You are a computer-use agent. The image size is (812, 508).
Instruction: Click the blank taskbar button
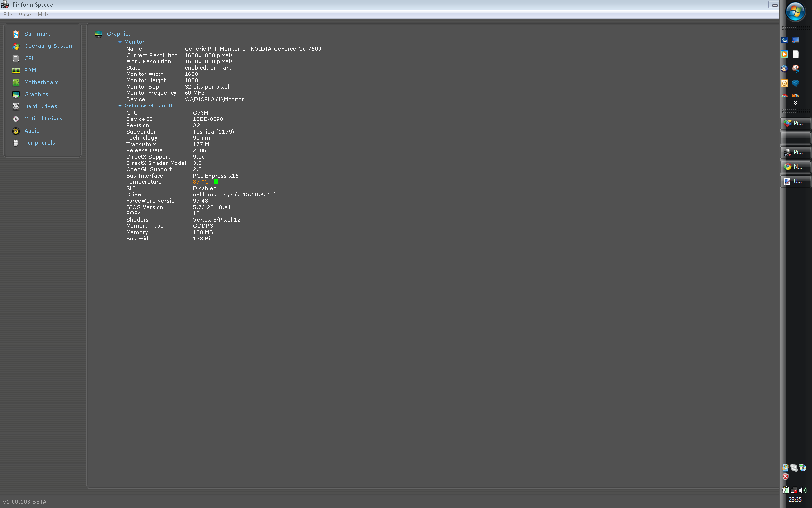(x=796, y=138)
